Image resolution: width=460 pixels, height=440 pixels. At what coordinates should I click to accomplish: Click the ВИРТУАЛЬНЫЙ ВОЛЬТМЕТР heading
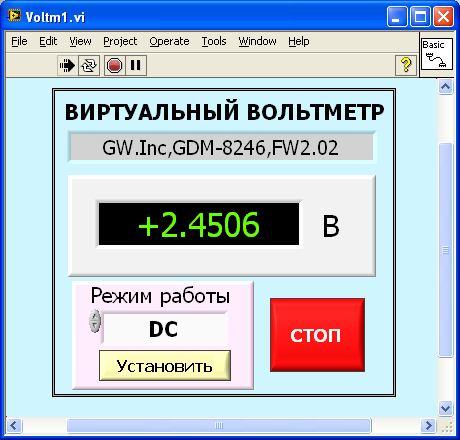click(x=224, y=112)
